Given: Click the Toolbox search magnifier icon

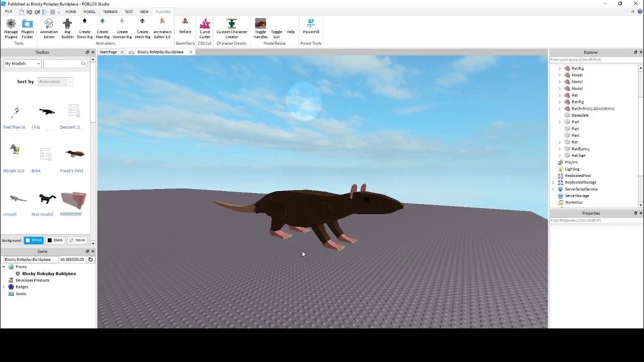Looking at the screenshot, I should (84, 64).
